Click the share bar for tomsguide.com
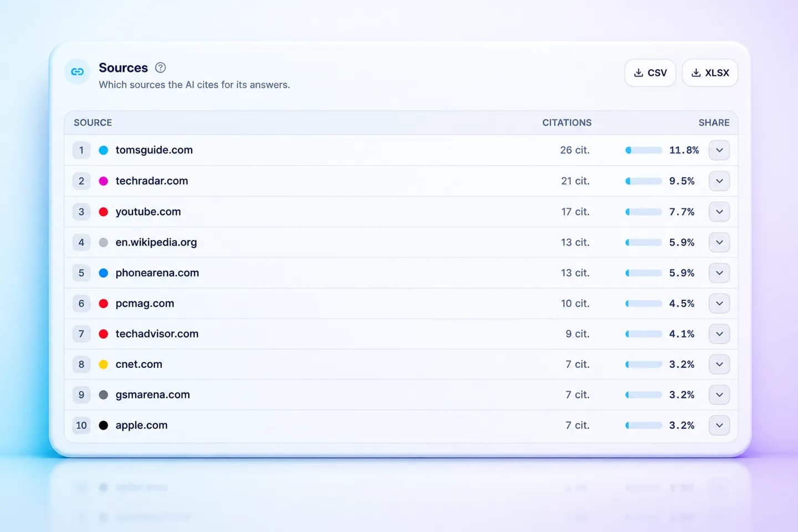798x532 pixels. (x=643, y=150)
